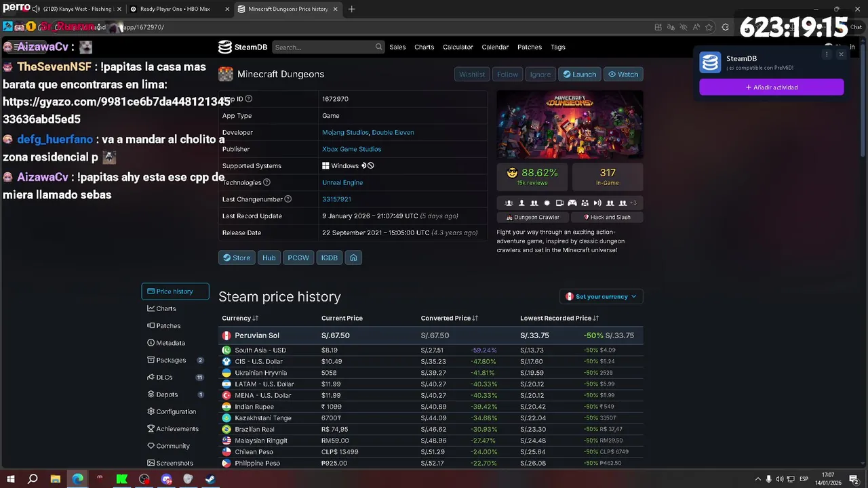
Task: Show system tray hidden icons chevron
Action: [758, 479]
